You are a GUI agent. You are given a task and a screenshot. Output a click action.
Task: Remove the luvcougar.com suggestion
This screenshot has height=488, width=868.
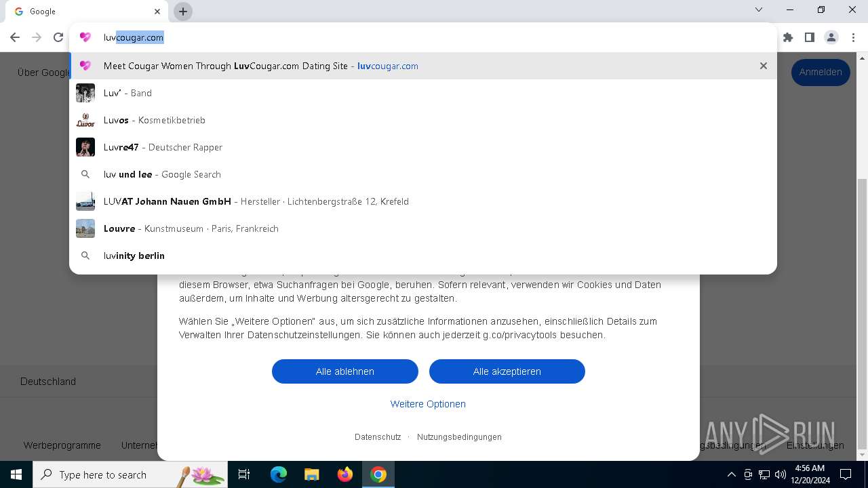[x=764, y=66]
